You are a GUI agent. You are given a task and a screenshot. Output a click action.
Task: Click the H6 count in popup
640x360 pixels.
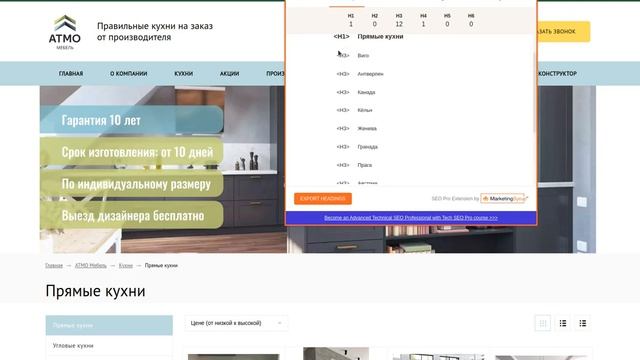click(471, 24)
